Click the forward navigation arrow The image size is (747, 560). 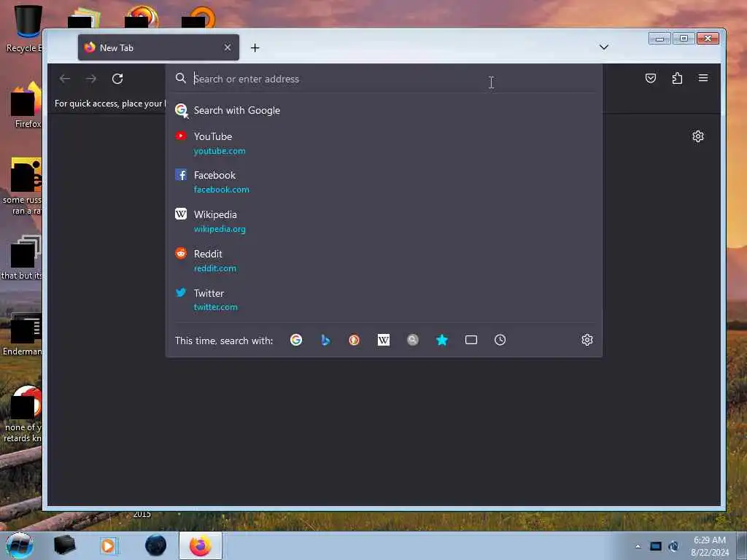(91, 79)
